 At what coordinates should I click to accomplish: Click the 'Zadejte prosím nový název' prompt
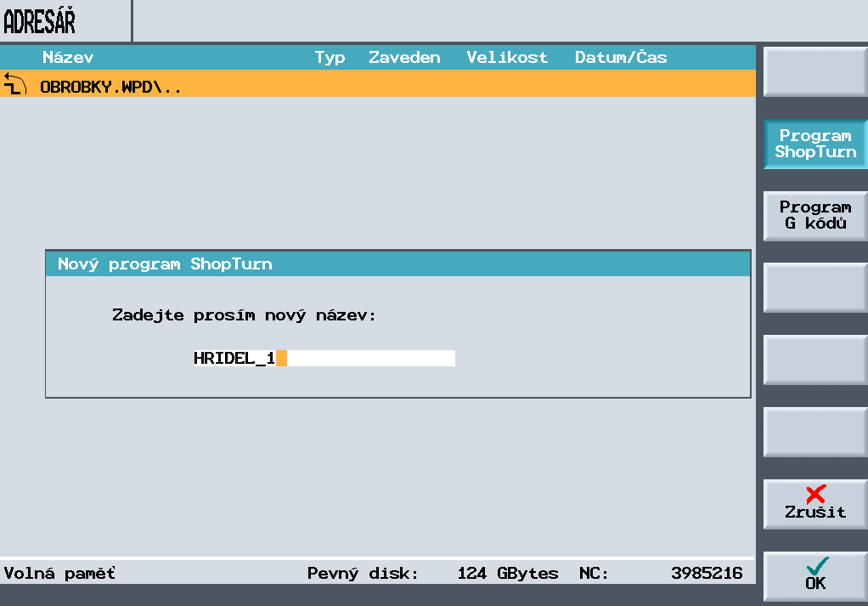[x=244, y=315]
